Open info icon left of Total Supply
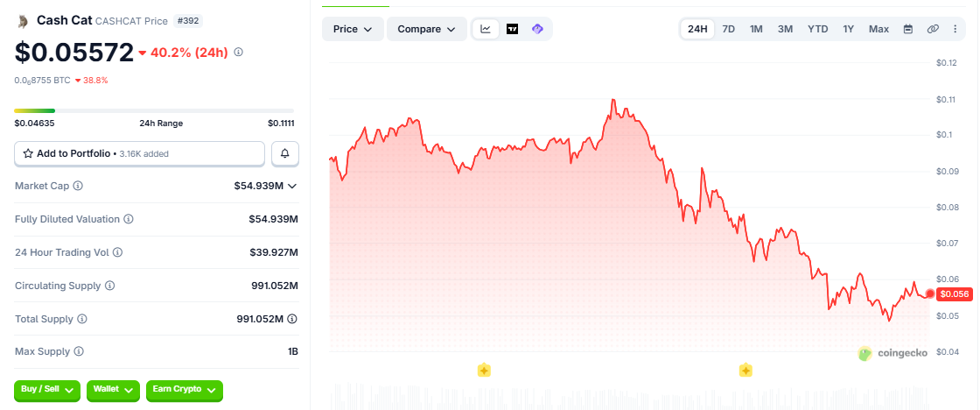The width and height of the screenshot is (980, 410). pos(82,319)
